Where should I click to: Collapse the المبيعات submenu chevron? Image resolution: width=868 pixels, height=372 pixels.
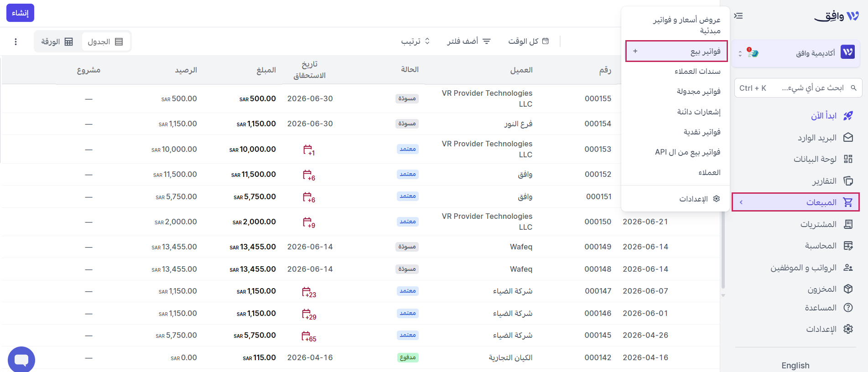(741, 202)
